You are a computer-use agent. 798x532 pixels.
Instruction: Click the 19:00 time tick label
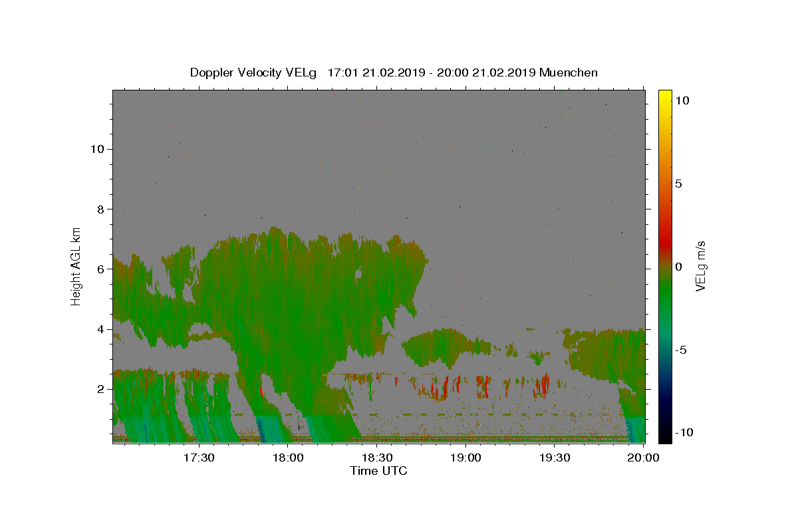click(466, 458)
